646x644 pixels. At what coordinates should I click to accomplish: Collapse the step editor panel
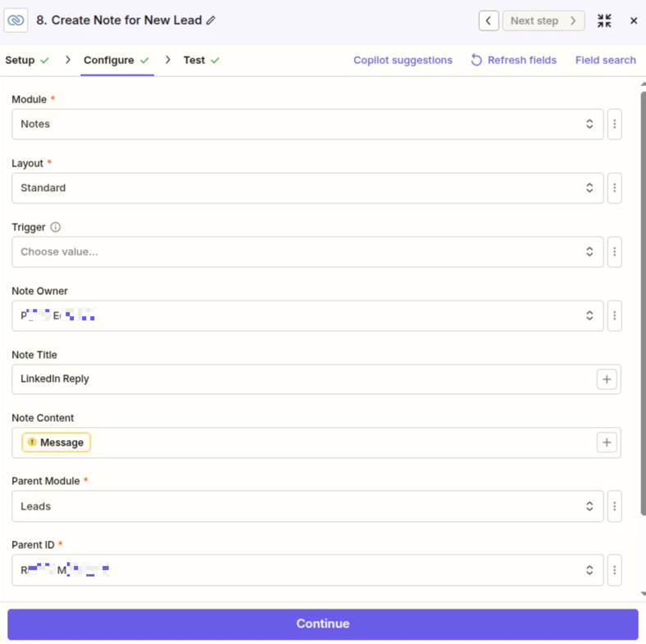pyautogui.click(x=604, y=20)
